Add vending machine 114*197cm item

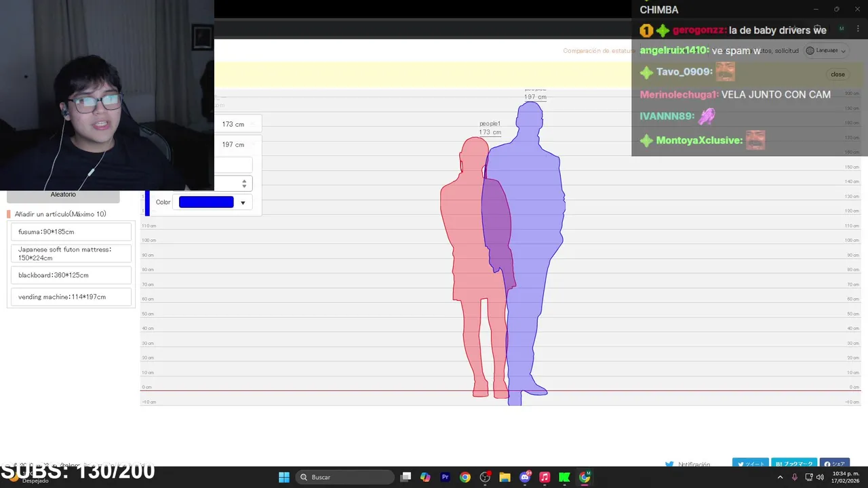71,297
